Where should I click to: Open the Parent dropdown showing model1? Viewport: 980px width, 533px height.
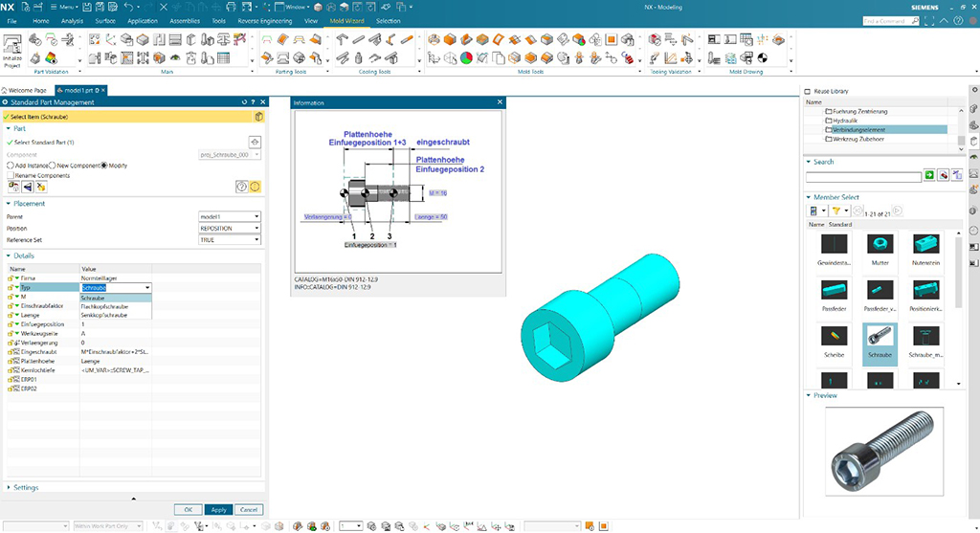click(229, 216)
